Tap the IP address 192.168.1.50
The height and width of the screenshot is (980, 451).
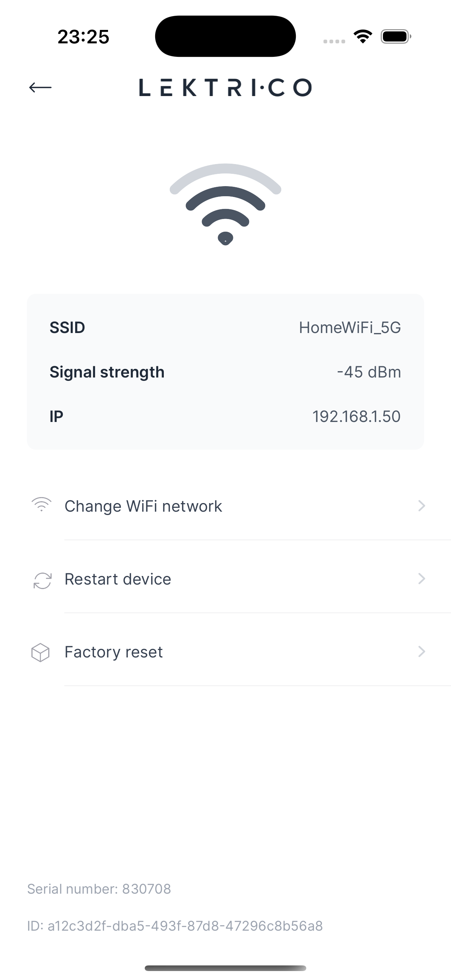pos(356,417)
